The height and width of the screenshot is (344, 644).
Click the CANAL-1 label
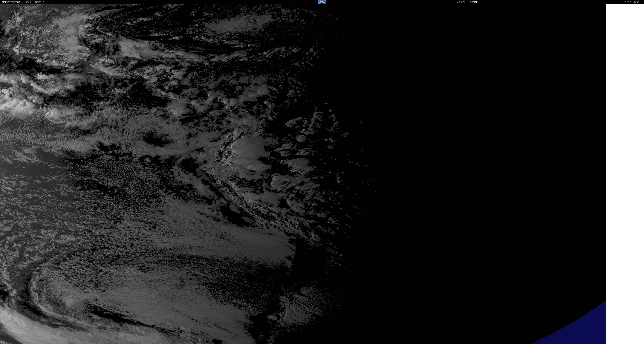point(475,2)
